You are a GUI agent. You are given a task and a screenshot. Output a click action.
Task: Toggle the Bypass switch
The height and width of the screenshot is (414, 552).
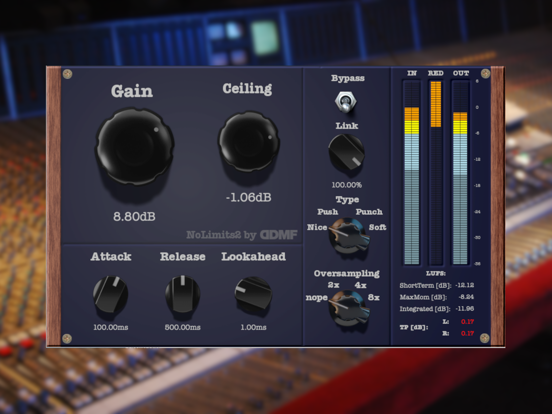346,102
